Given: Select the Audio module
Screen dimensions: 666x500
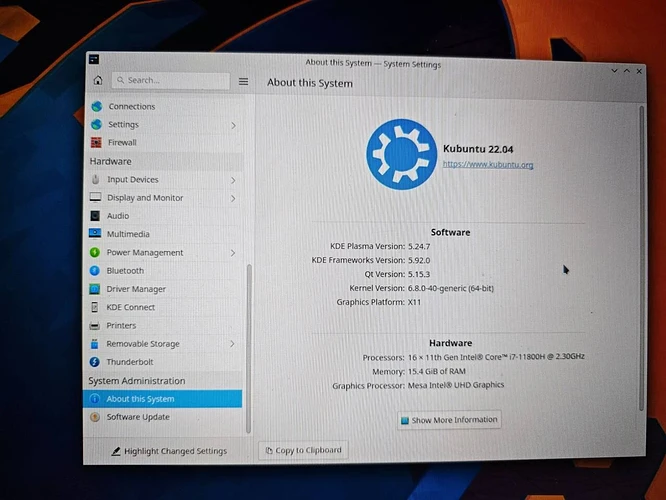Looking at the screenshot, I should coord(117,216).
